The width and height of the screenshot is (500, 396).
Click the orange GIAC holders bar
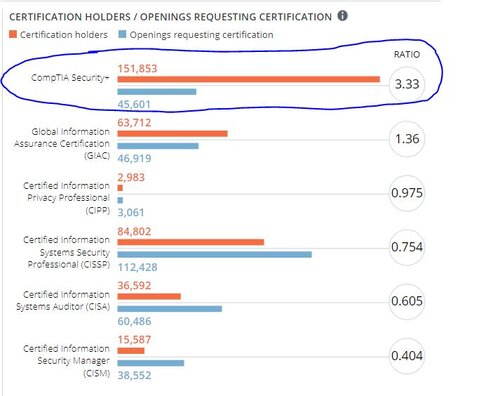click(x=172, y=134)
